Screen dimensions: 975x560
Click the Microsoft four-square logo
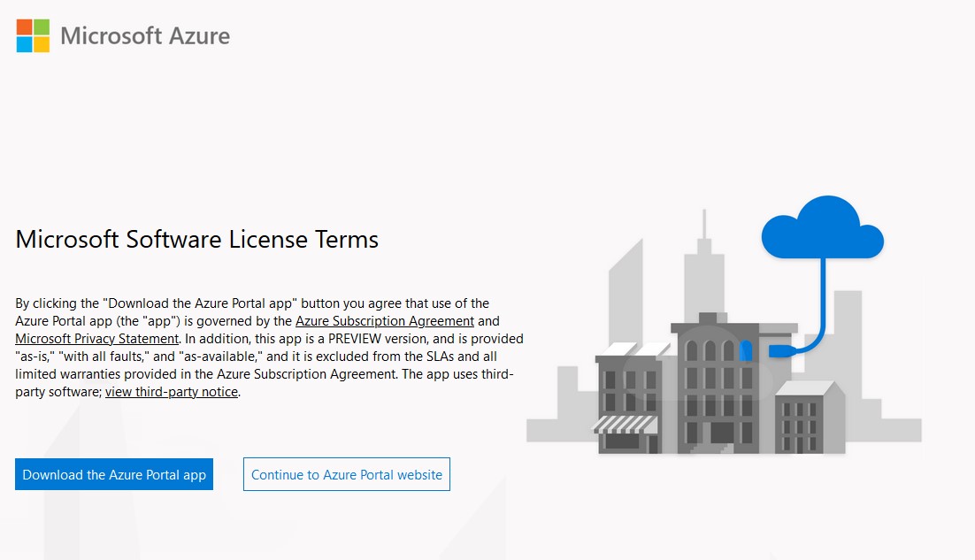(x=33, y=35)
